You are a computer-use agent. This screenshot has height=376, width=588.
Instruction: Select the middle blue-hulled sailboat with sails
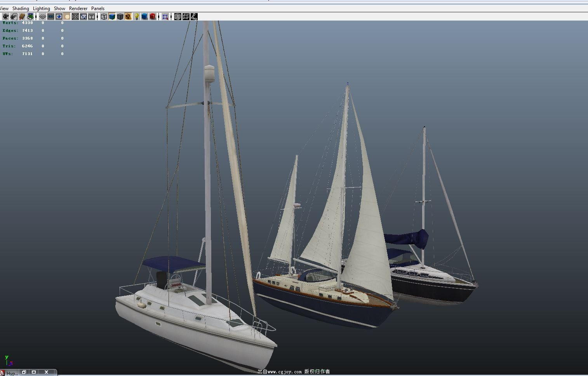[322, 299]
